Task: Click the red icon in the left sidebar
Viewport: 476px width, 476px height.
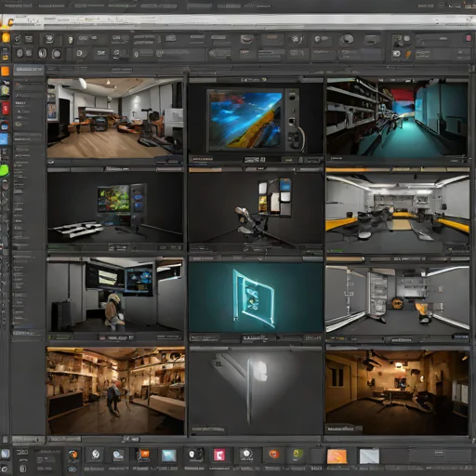Action: tap(6, 108)
